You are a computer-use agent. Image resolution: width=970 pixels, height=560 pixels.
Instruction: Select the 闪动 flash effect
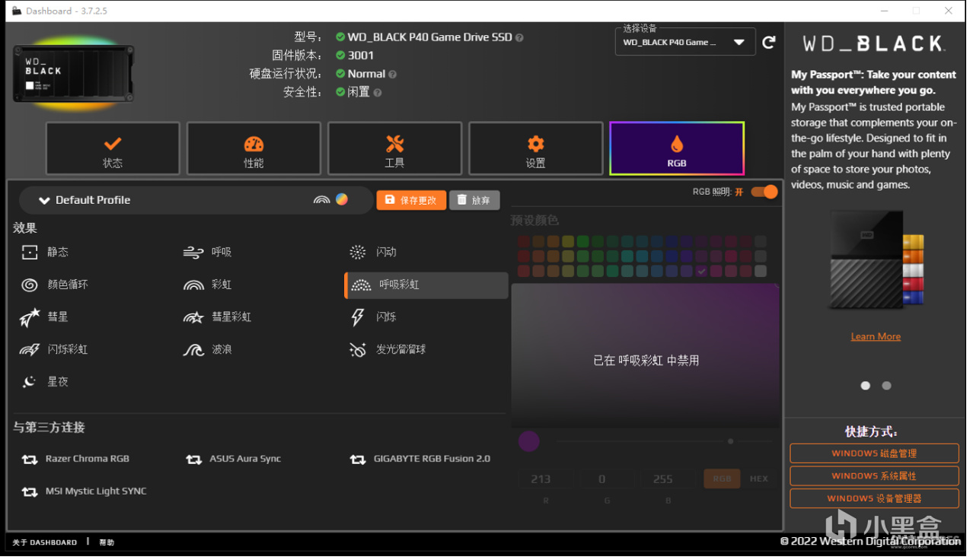(372, 253)
